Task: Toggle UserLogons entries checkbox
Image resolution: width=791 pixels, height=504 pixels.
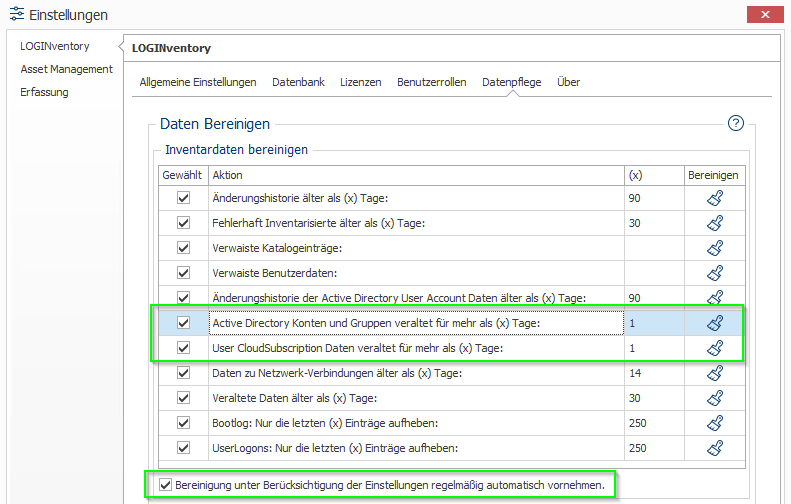Action: coord(183,448)
